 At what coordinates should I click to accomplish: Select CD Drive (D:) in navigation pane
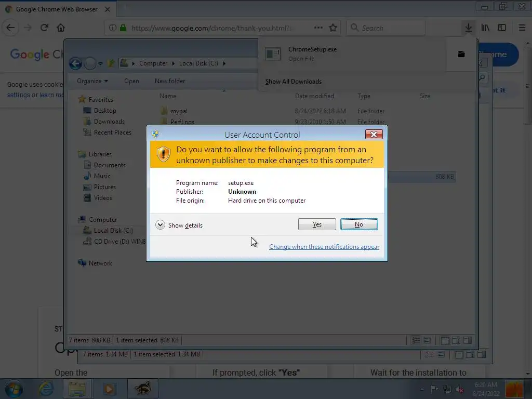coord(115,241)
